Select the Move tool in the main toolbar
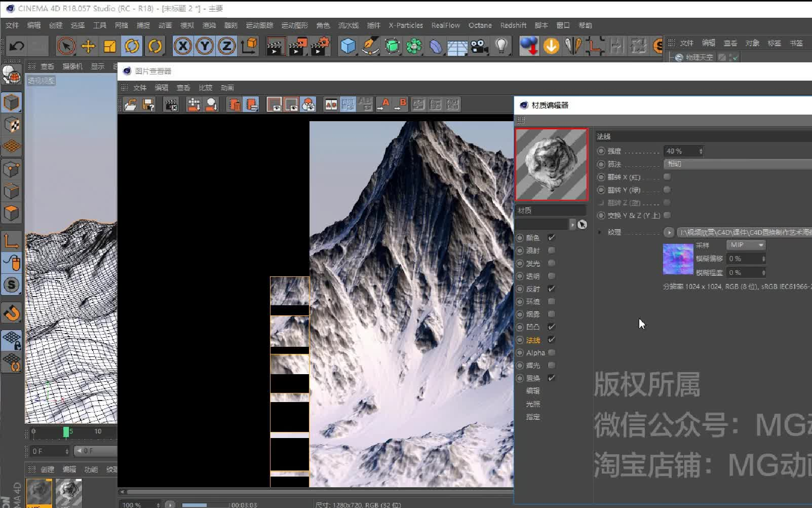Viewport: 812px width, 508px height. click(88, 46)
